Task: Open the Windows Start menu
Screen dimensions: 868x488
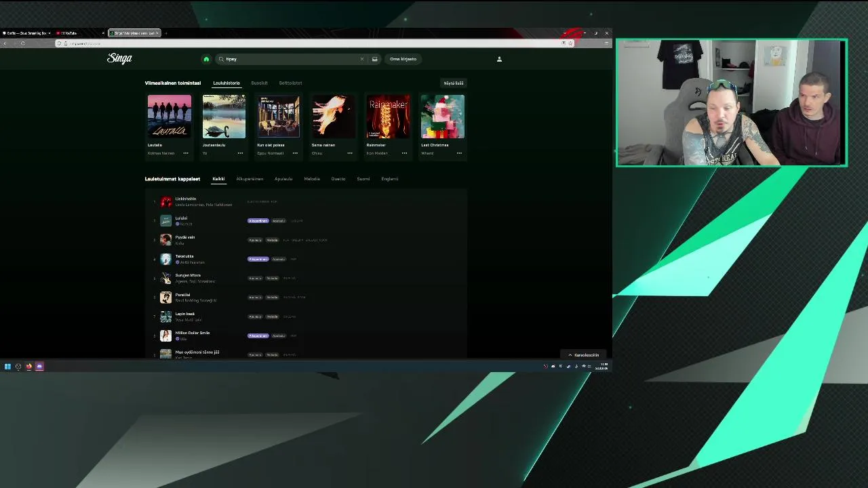Action: [7, 367]
